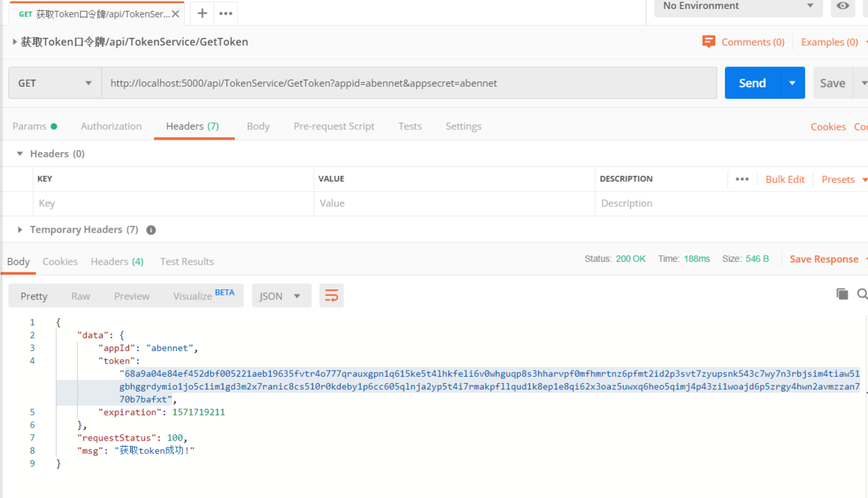
Task: Open tab options three-dot menu
Action: [225, 13]
